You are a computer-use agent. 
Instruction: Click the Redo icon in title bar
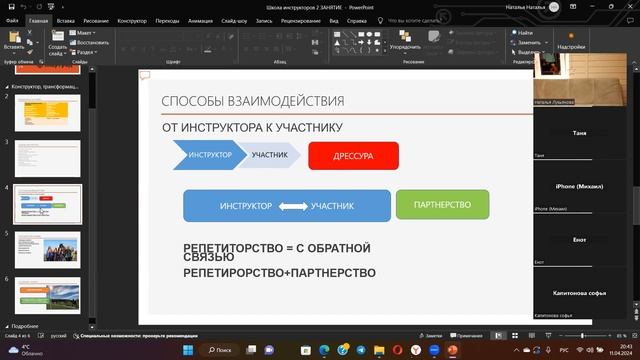tap(39, 7)
